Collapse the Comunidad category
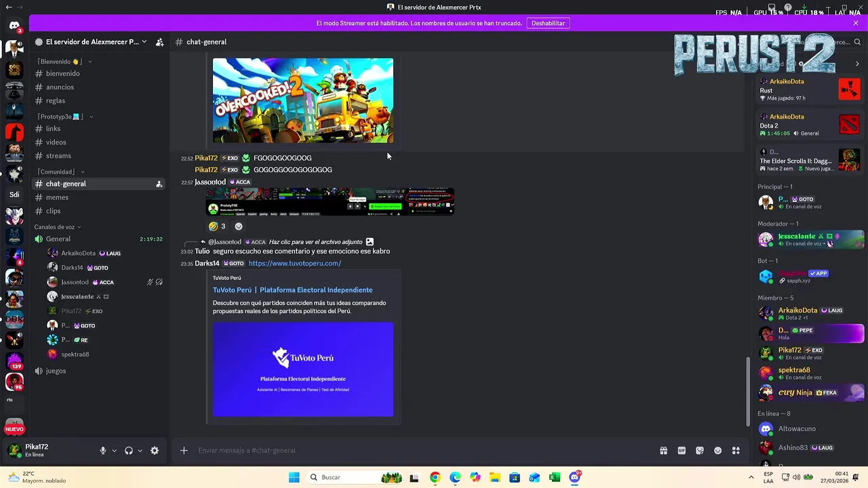The image size is (868, 488). coord(61,171)
